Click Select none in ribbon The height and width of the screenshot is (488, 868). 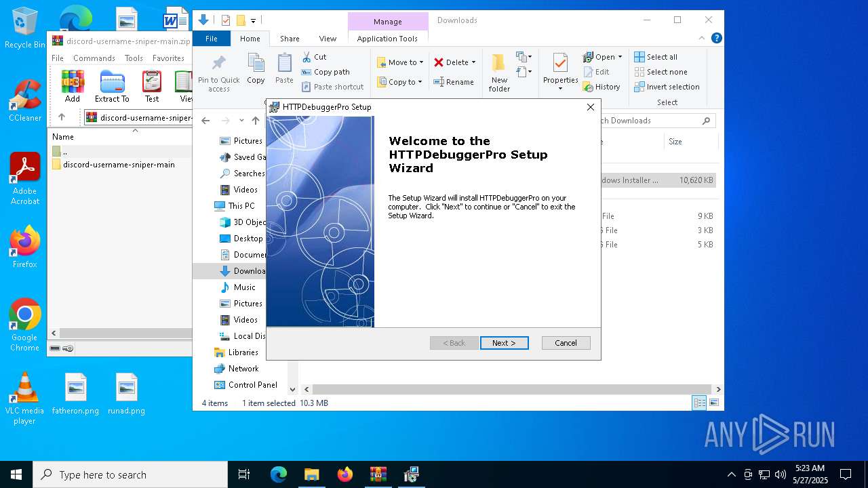[660, 72]
